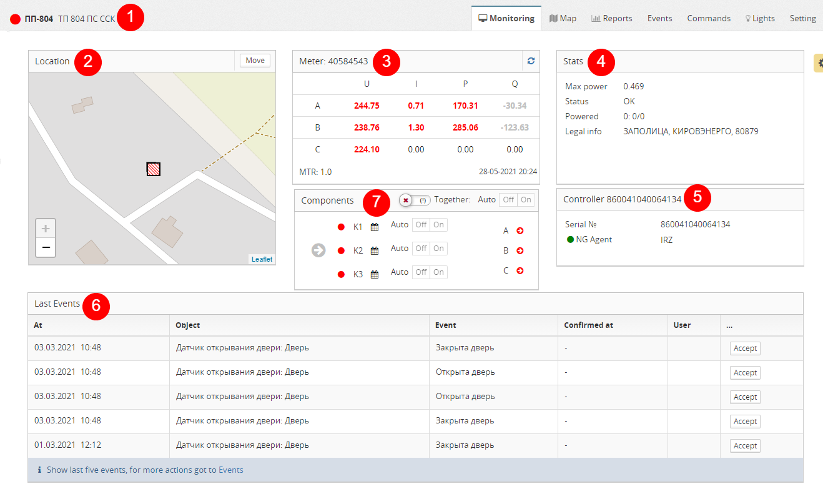Open the K1 schedule calendar icon
This screenshot has height=504, width=823.
point(375,227)
